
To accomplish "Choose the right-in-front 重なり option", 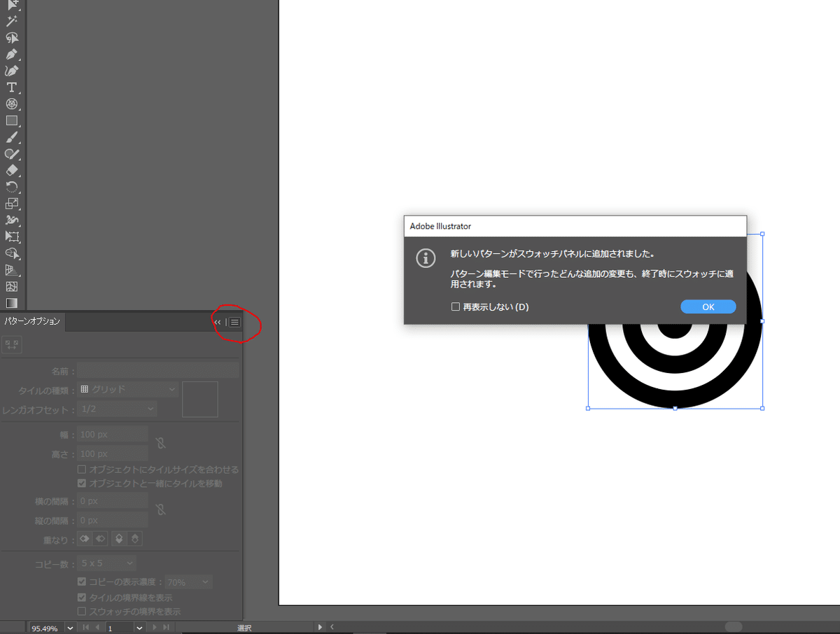I will (99, 539).
